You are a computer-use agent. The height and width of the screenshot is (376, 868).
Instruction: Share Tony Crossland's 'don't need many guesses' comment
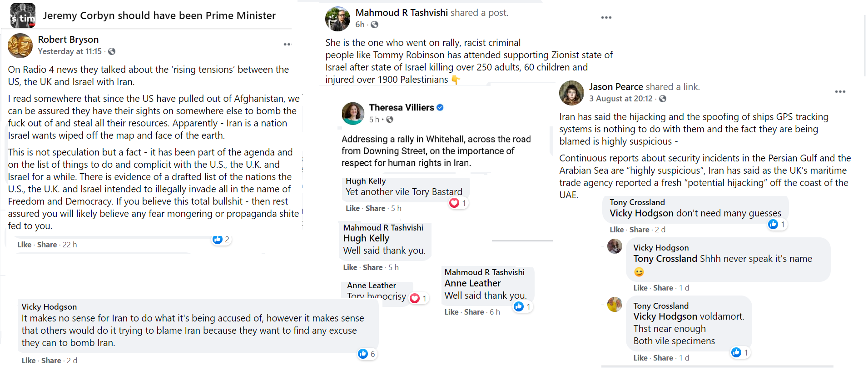(x=639, y=230)
